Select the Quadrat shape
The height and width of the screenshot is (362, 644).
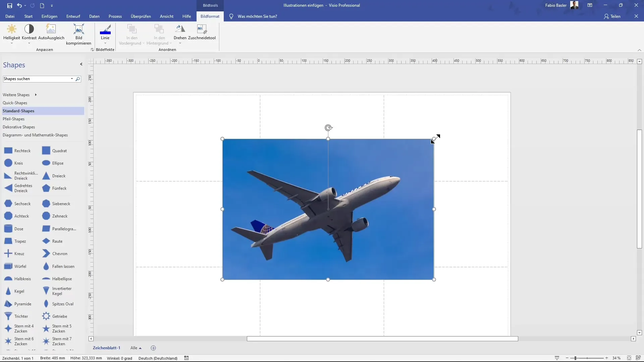(x=55, y=151)
